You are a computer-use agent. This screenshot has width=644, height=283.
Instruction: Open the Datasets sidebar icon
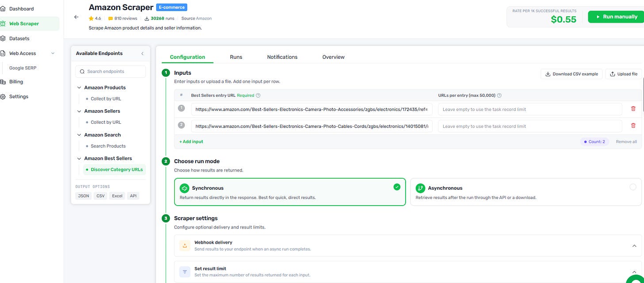[x=3, y=38]
